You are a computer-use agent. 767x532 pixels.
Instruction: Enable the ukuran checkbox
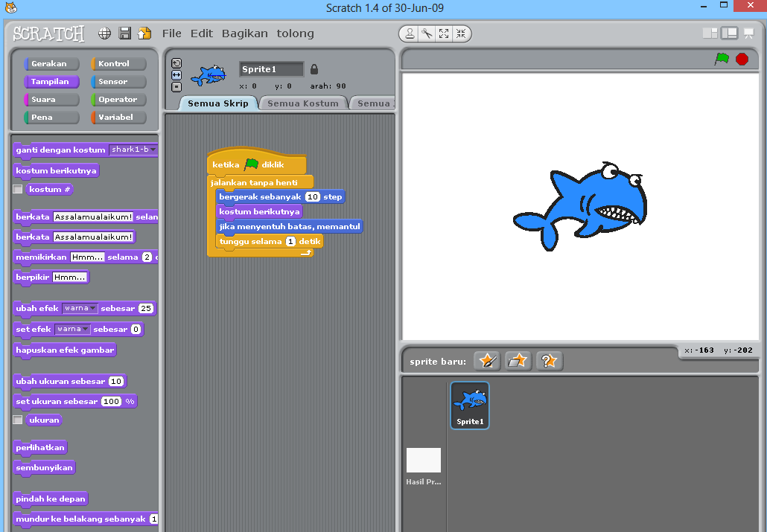point(18,420)
